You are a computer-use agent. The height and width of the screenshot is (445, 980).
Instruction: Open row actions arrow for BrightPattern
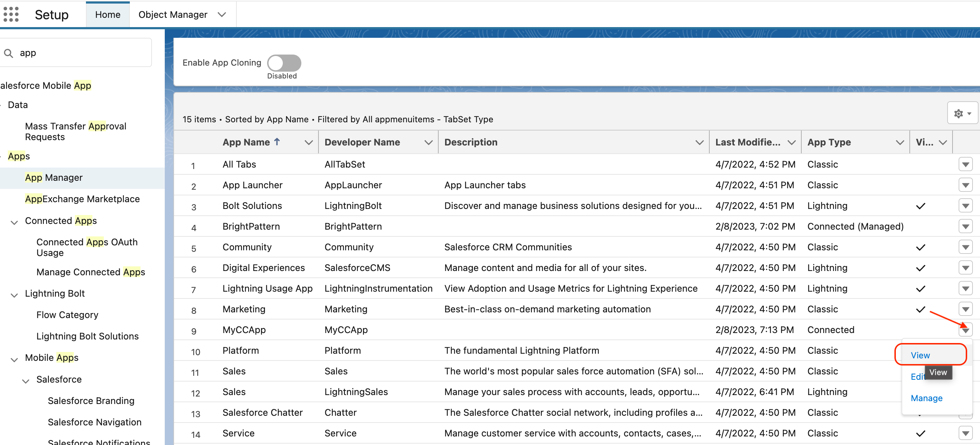click(965, 227)
